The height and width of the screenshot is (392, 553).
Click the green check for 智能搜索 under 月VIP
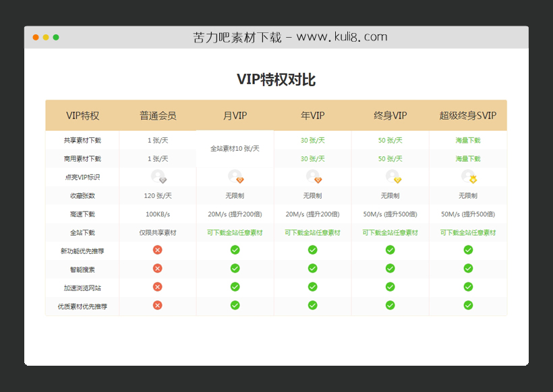click(x=235, y=267)
